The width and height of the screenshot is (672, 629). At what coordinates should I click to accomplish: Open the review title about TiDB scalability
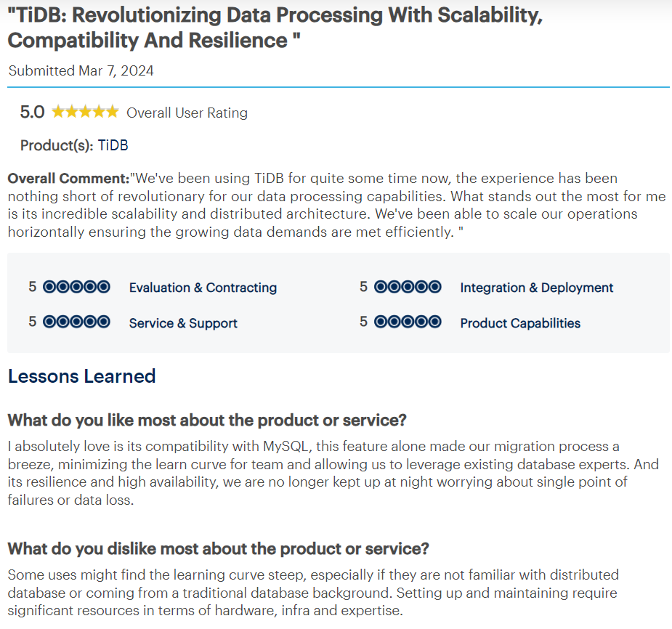pyautogui.click(x=275, y=28)
